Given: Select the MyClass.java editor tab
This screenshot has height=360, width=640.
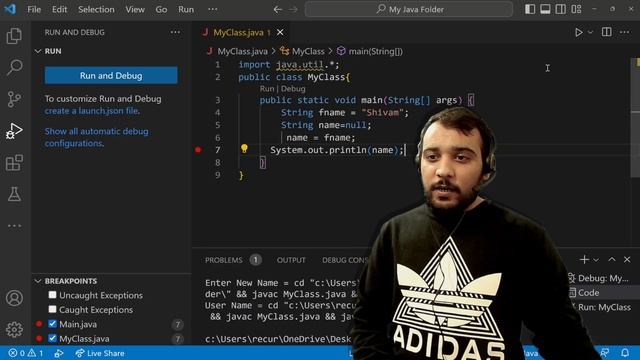Looking at the screenshot, I should 238,32.
